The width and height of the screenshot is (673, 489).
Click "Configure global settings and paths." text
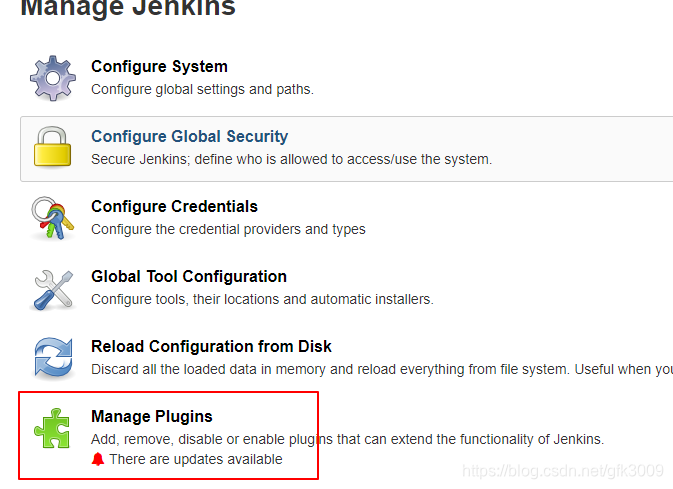202,89
